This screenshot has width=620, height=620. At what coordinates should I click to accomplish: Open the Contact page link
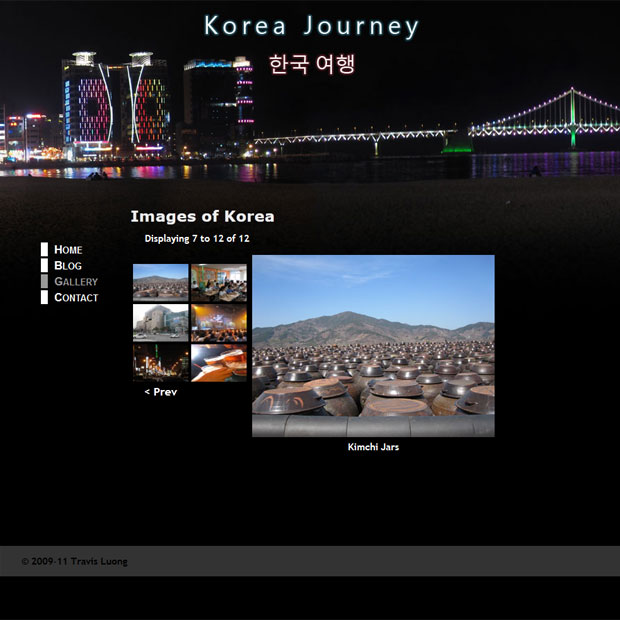[x=76, y=297]
